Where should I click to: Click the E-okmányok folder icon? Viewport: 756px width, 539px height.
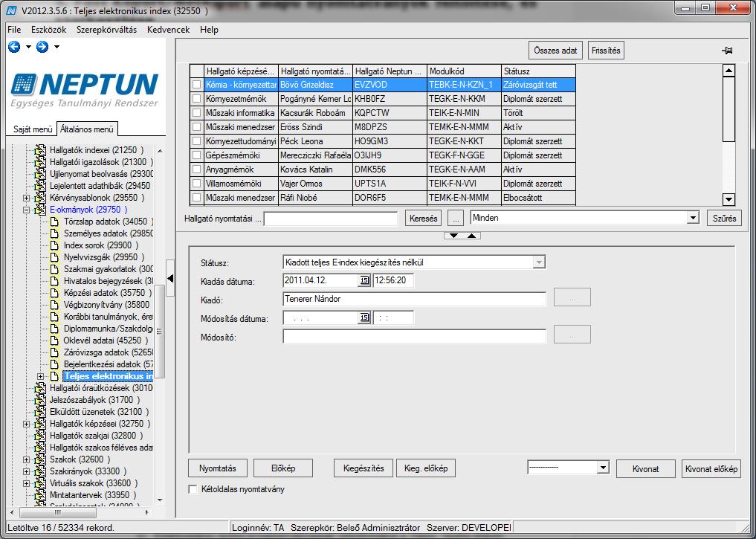tap(40, 210)
